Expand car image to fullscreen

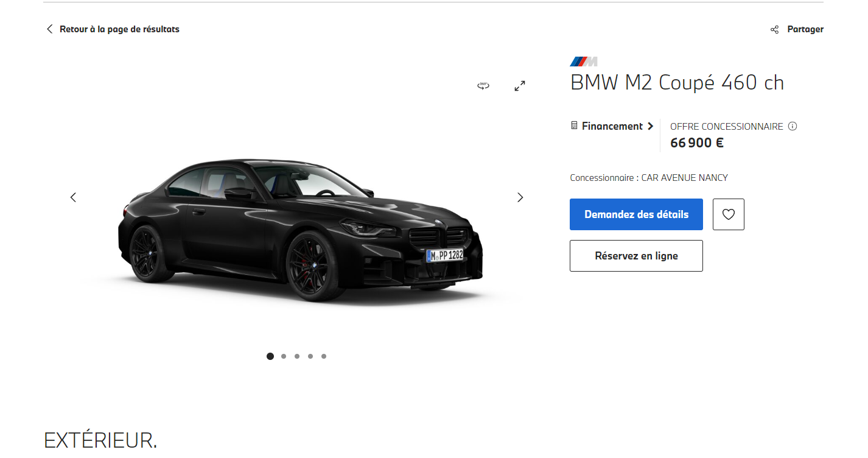520,86
